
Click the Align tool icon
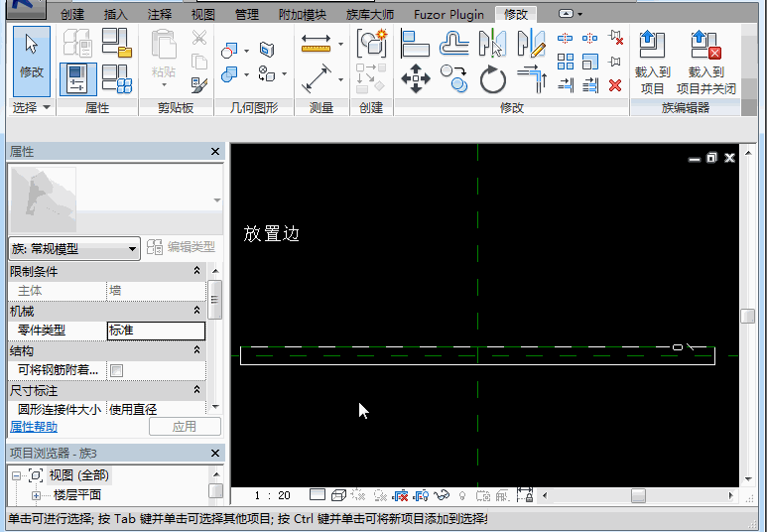pos(415,44)
